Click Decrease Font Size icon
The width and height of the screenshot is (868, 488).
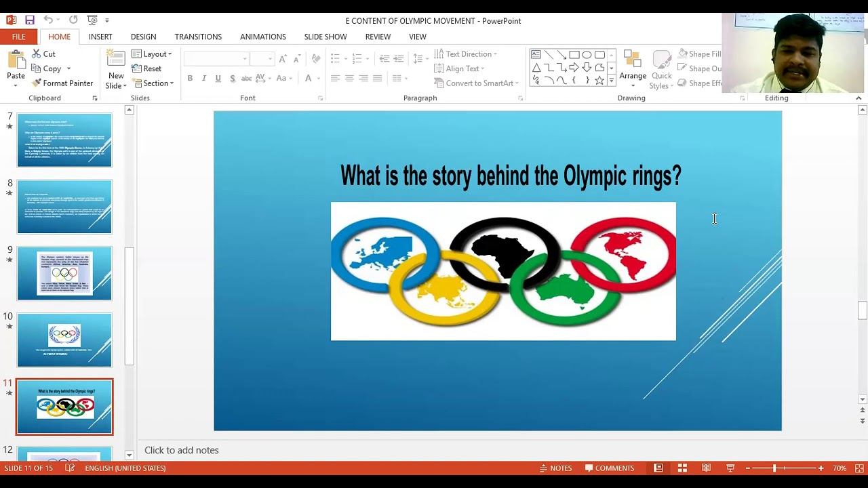pyautogui.click(x=296, y=60)
